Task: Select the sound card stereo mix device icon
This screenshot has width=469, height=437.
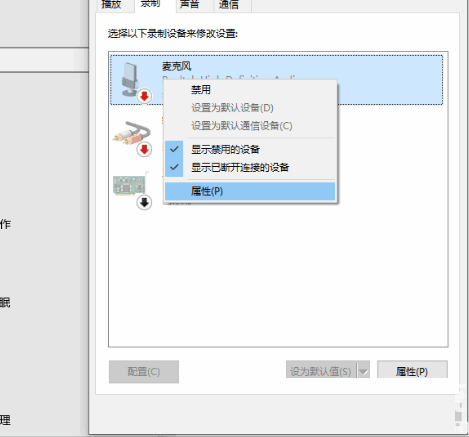Action: point(130,183)
